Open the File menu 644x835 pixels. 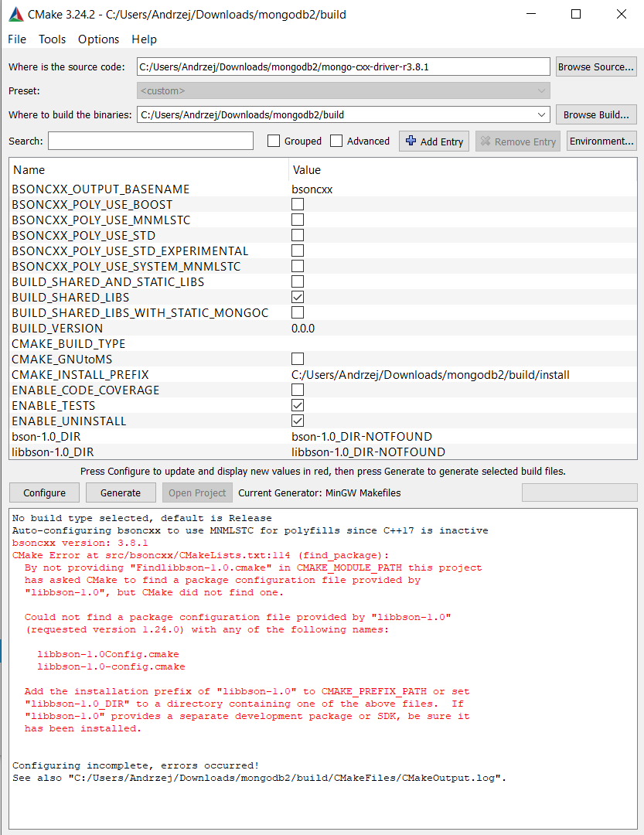click(x=17, y=39)
